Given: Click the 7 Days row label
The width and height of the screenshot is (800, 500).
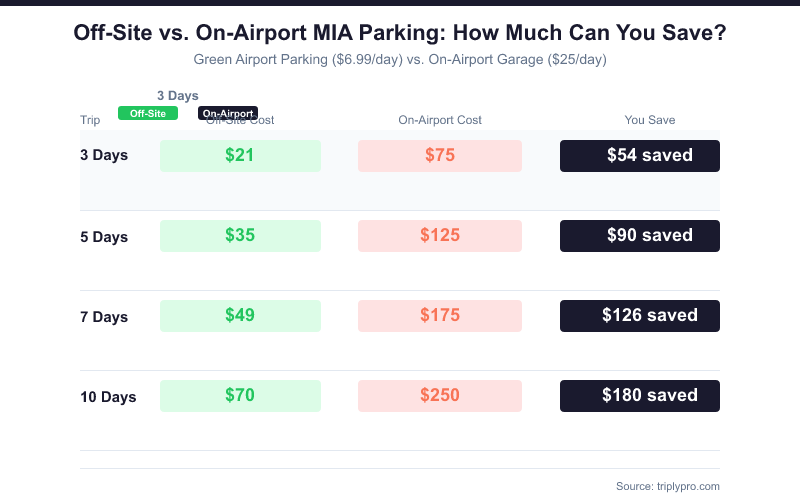Looking at the screenshot, I should [104, 317].
